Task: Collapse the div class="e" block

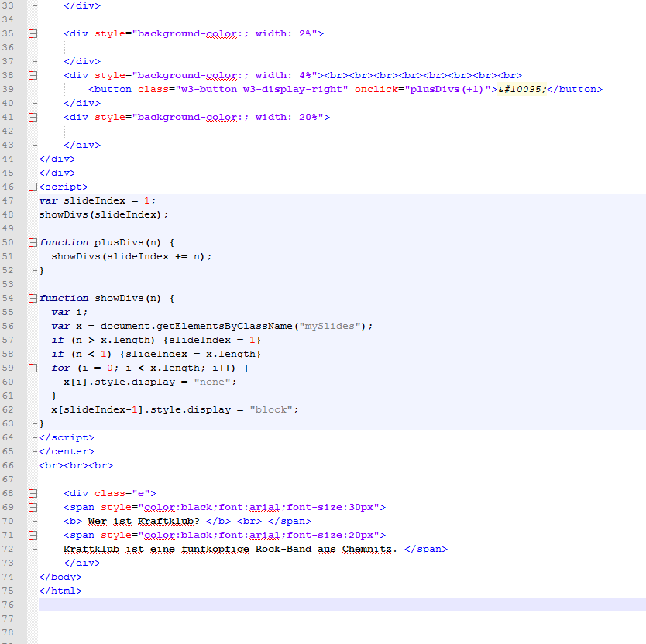Action: tap(32, 493)
